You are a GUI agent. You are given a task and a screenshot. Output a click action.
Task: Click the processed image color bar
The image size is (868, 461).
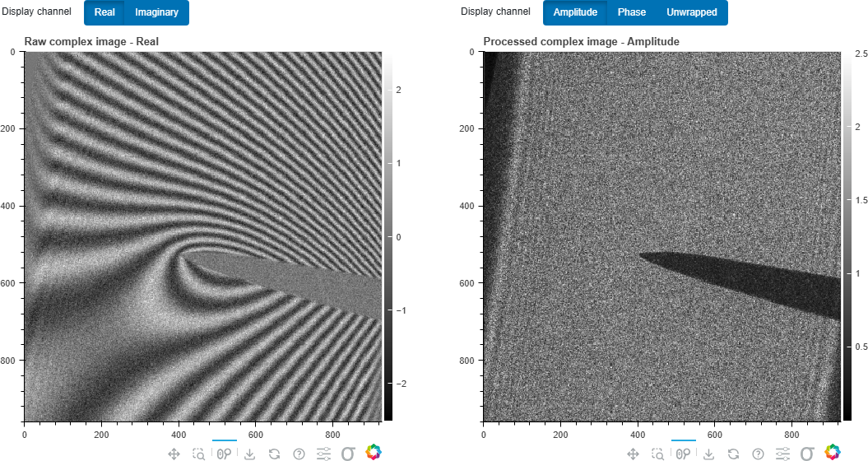(x=847, y=236)
